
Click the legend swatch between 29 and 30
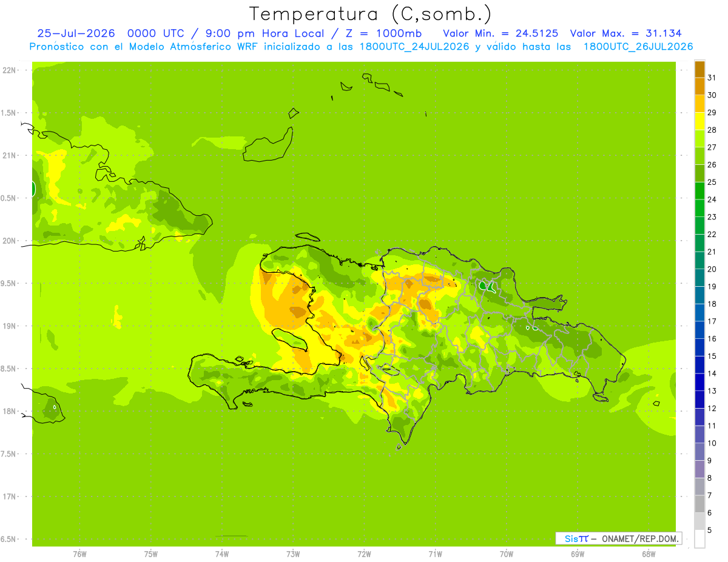pos(699,104)
